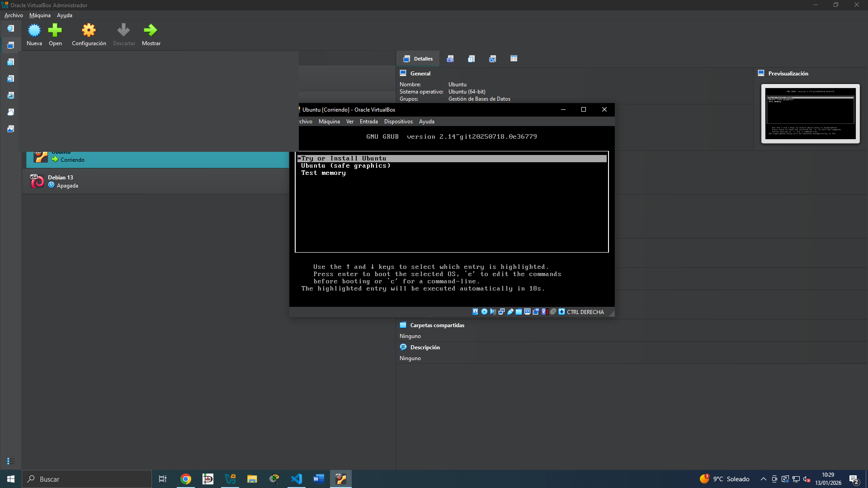Viewport: 868px width, 488px height.
Task: Show hidden tray icons chevron
Action: pyautogui.click(x=764, y=479)
